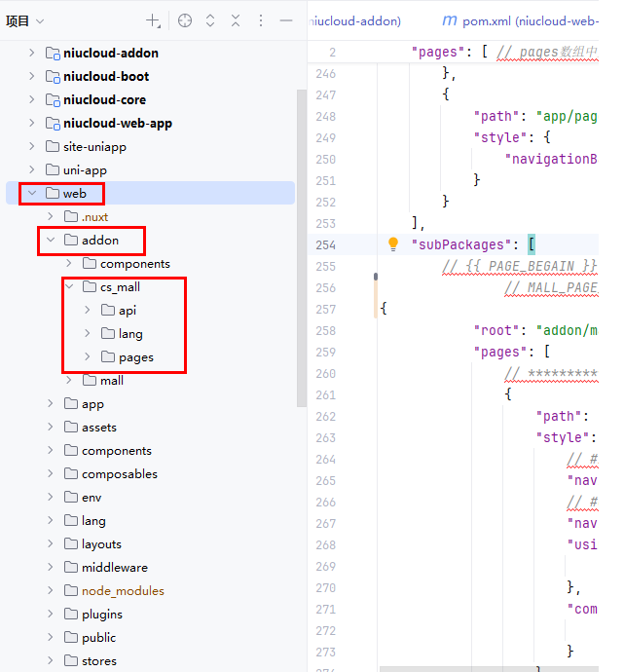The width and height of the screenshot is (624, 672).
Task: Expand the niucloud-core module
Action: (32, 99)
